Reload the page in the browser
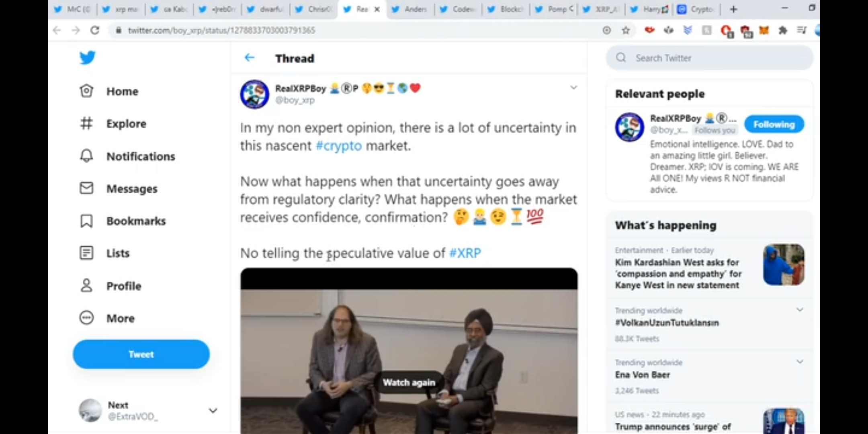This screenshot has height=434, width=868. click(x=95, y=30)
